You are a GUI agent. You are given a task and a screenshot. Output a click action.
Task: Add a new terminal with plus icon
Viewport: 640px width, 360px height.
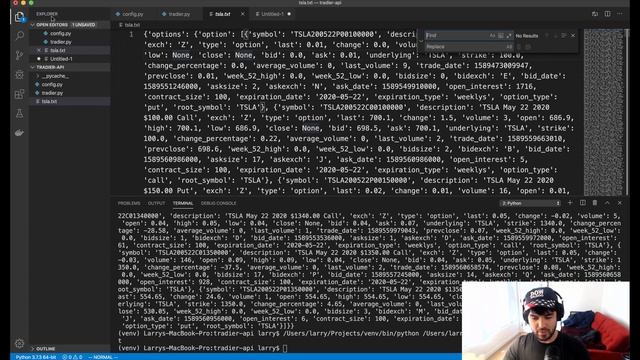(x=570, y=203)
